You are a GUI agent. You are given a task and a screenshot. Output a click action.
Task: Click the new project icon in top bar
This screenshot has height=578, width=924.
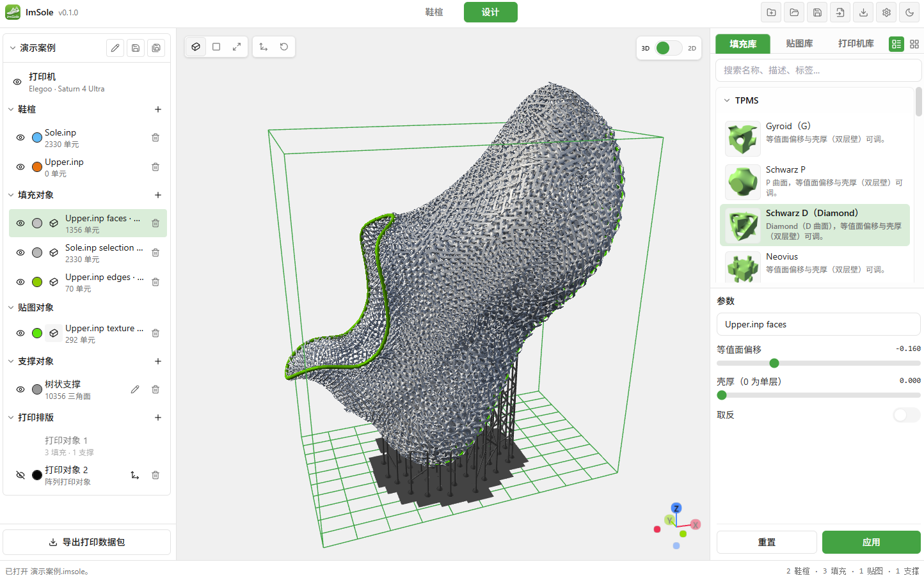771,12
